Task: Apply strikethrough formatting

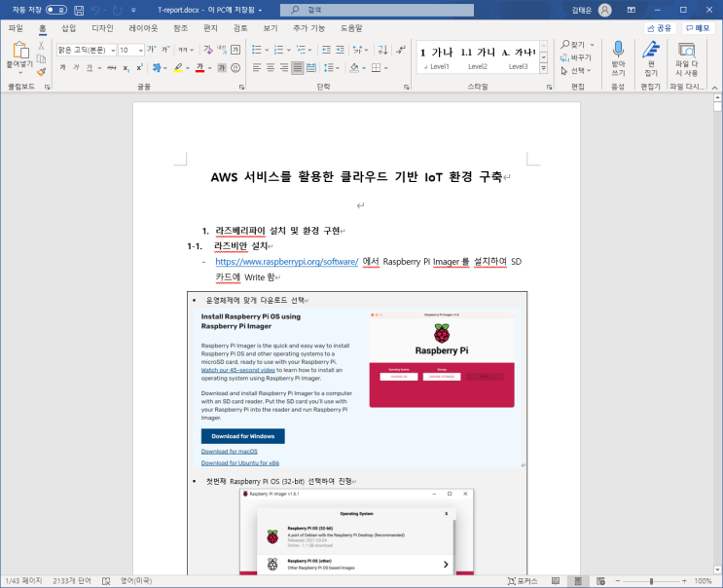Action: tap(112, 68)
